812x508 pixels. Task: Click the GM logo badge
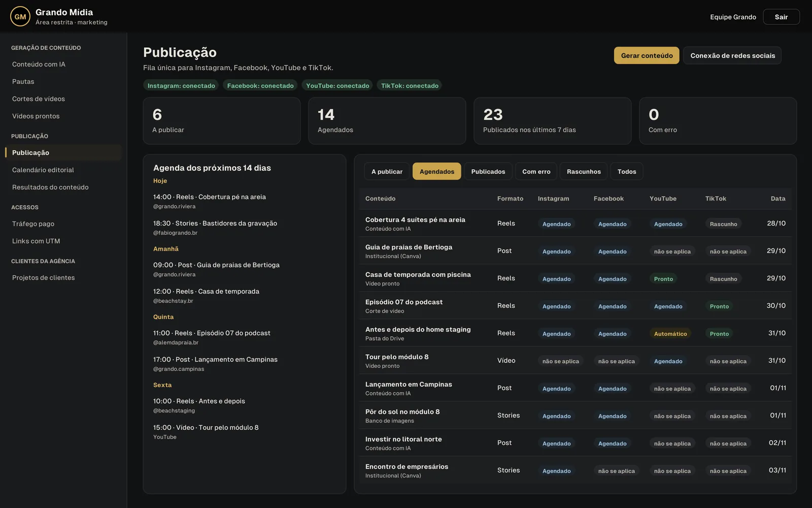(x=20, y=17)
